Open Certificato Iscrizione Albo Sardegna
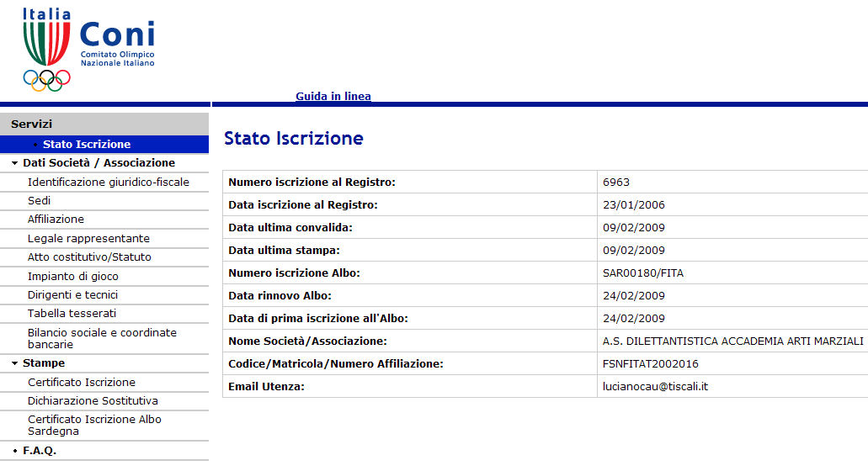 (94, 425)
